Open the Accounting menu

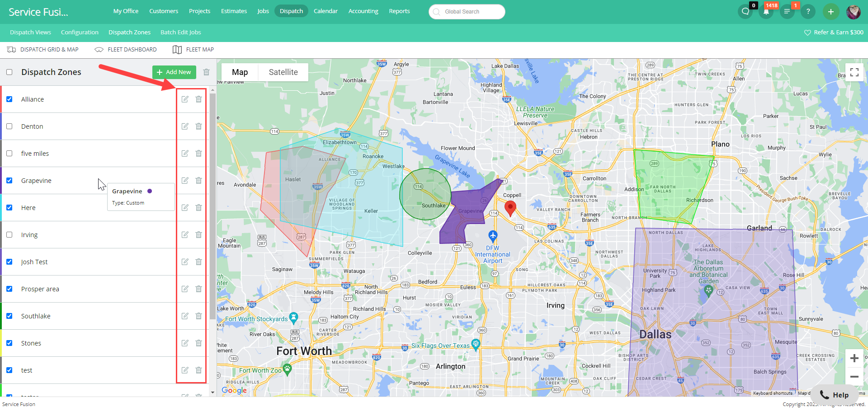click(x=363, y=11)
